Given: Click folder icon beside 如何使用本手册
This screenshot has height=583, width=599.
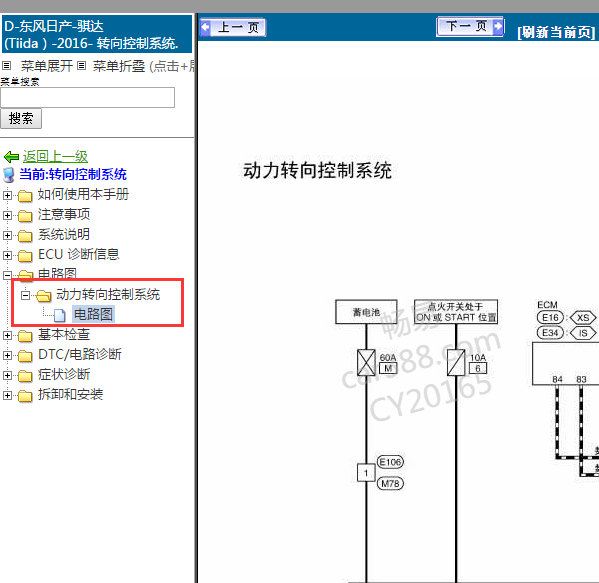Looking at the screenshot, I should click(25, 196).
